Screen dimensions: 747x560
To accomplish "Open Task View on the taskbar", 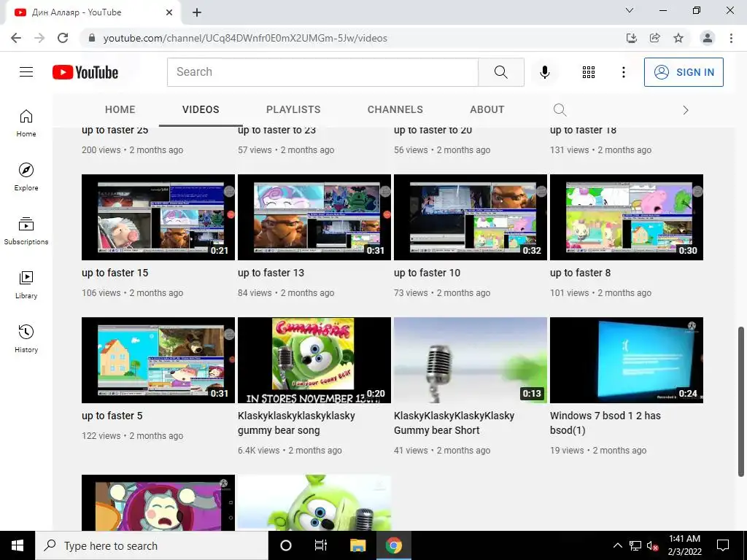I will pos(321,545).
